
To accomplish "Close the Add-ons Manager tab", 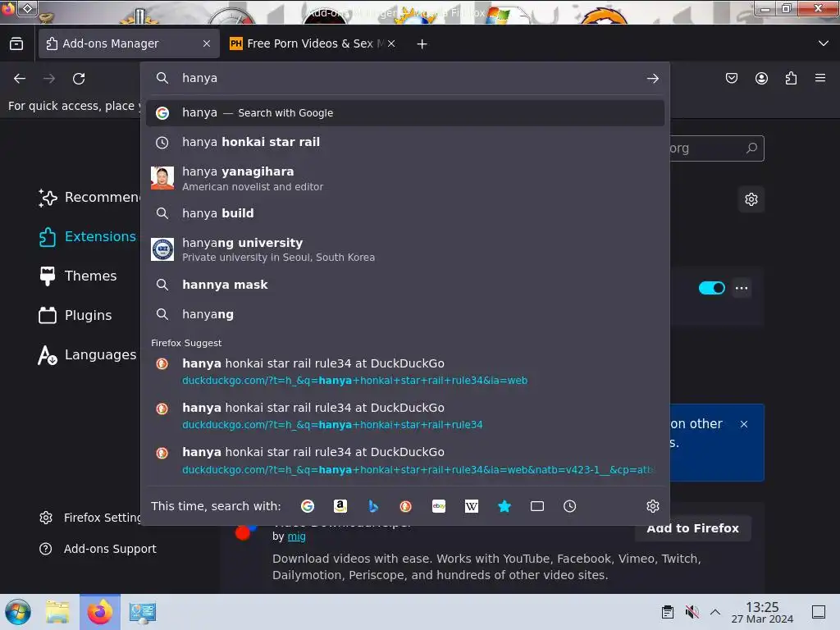I will [207, 43].
